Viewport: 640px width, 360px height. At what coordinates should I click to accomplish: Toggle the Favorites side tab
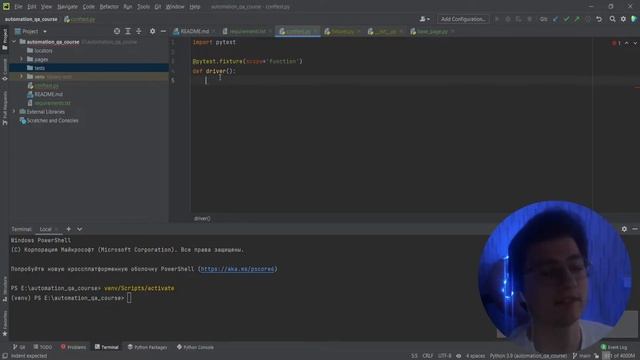4,323
